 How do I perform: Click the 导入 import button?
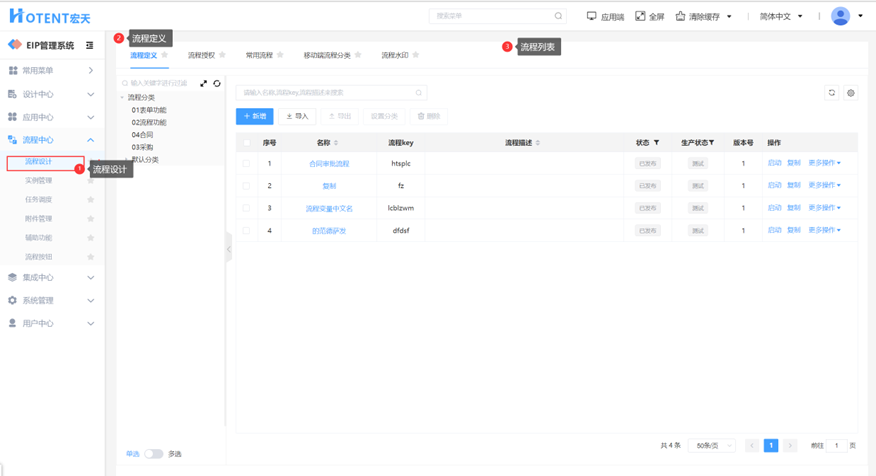point(297,116)
